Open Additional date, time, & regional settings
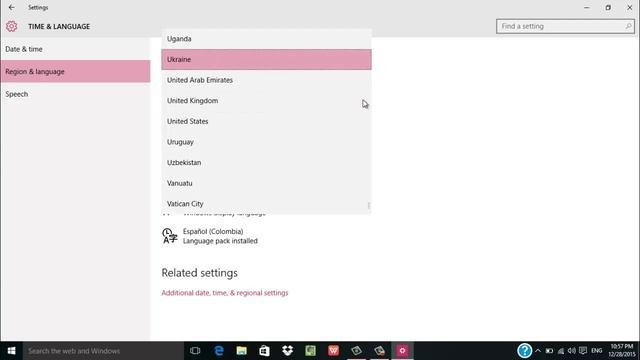Screen dimensions: 640x360 (x=224, y=293)
